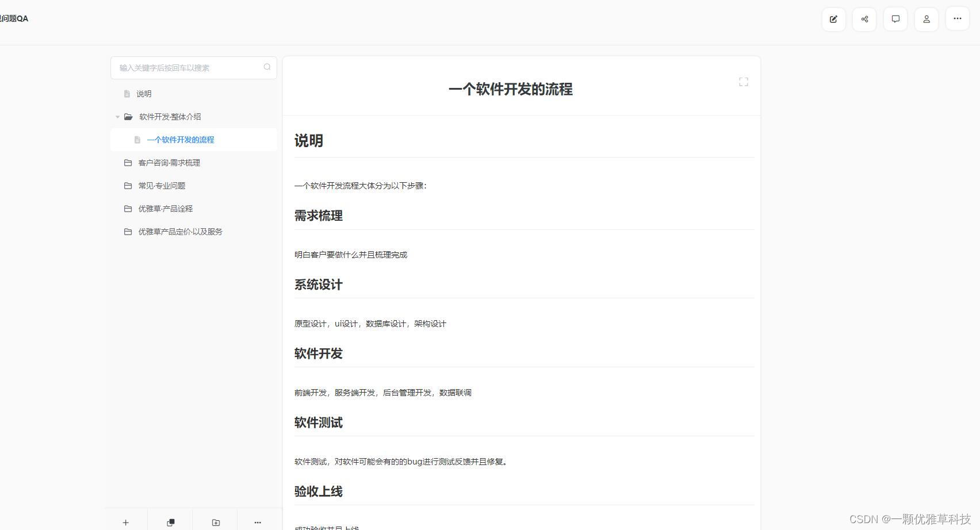Image resolution: width=980 pixels, height=530 pixels.
Task: Click the duplicate pages icon in sidebar footer
Action: pos(171,523)
